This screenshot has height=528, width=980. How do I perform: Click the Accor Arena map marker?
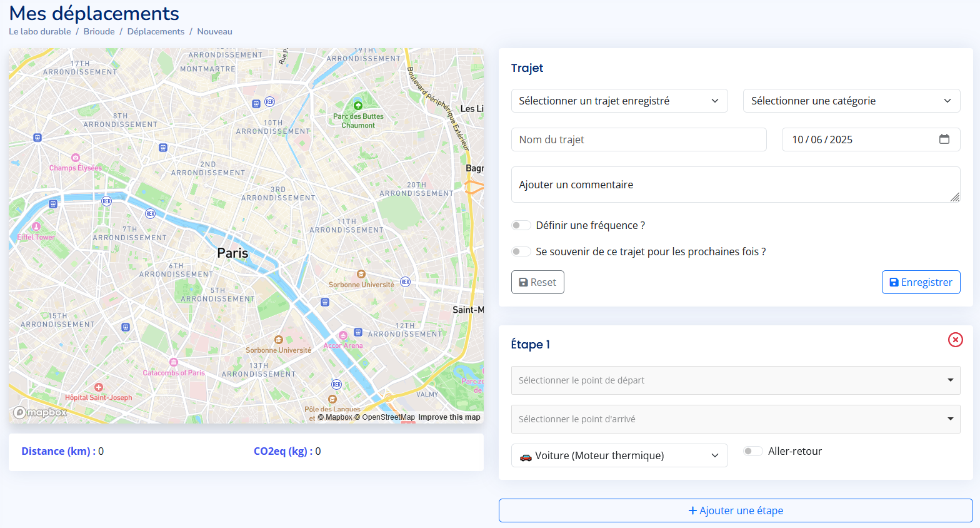point(342,336)
